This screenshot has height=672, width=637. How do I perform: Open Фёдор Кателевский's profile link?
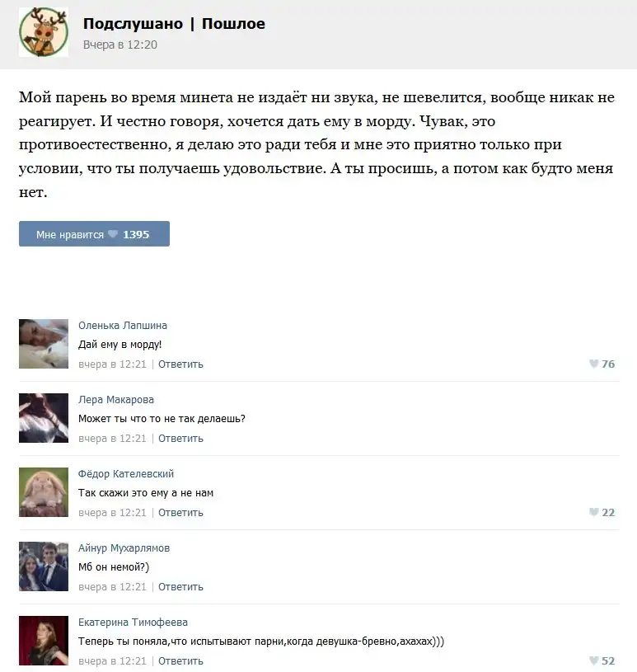(126, 473)
